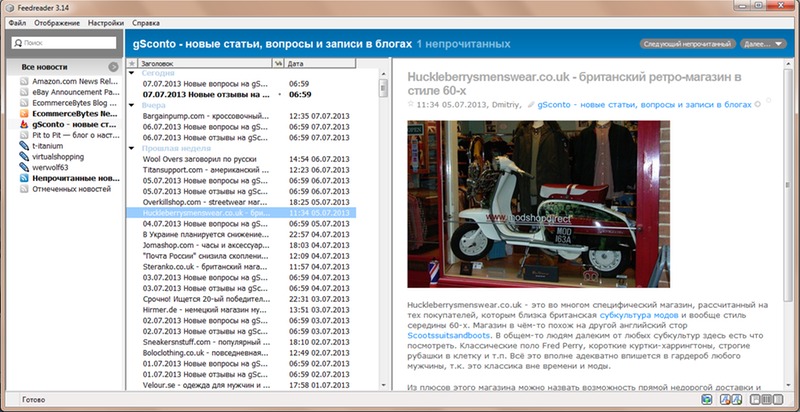Toggle the star beside 11:34 05.07.2013 in article
The width and height of the screenshot is (800, 412).
[411, 104]
